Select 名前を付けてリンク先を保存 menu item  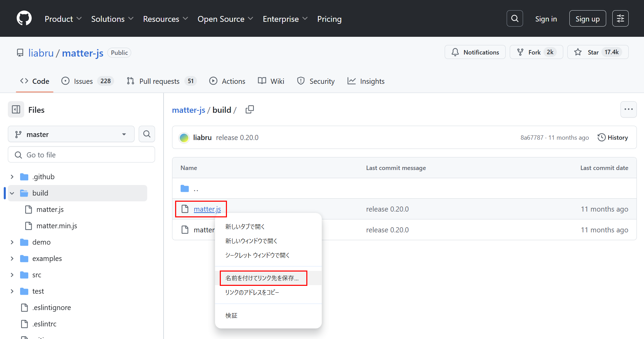(x=262, y=278)
